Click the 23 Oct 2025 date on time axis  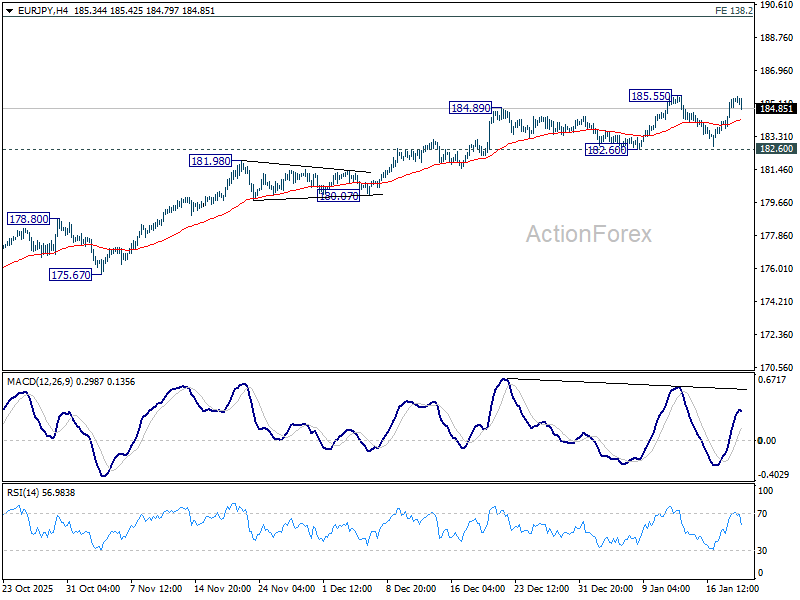coord(28,589)
